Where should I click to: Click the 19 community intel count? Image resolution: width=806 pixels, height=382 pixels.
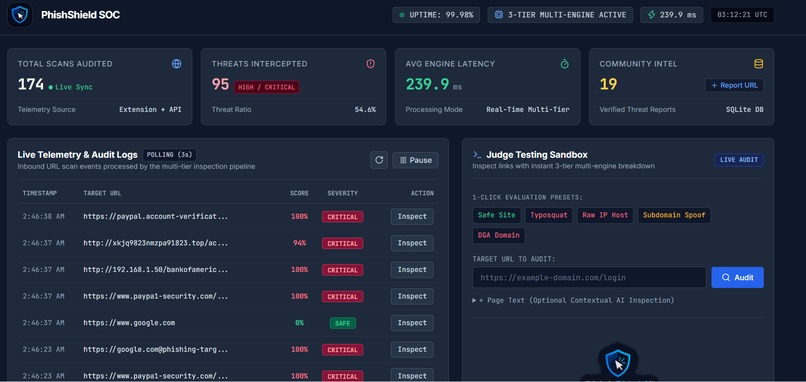pos(608,84)
